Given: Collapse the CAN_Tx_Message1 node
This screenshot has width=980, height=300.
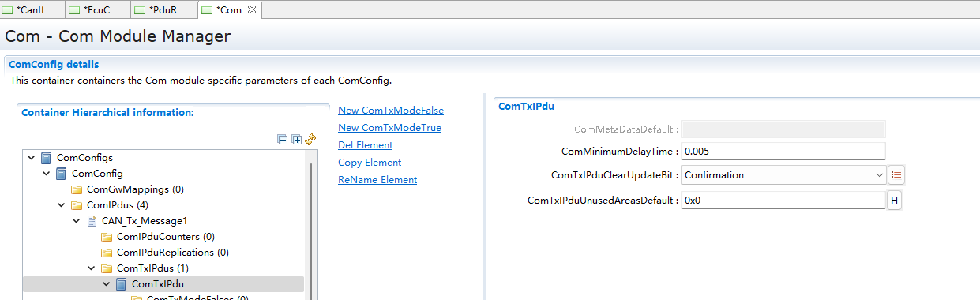Looking at the screenshot, I should (77, 221).
